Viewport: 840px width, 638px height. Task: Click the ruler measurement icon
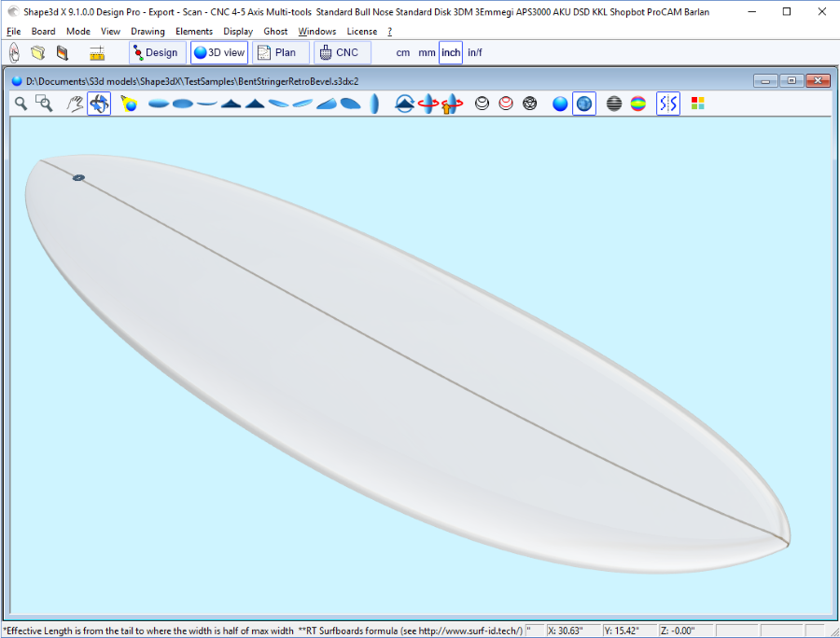(x=96, y=53)
